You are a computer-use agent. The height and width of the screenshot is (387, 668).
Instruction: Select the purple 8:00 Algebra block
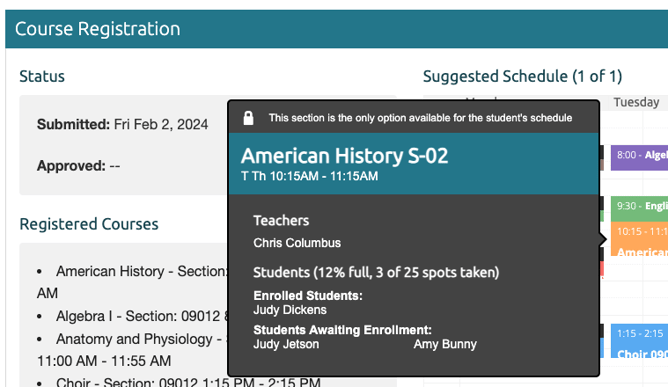tap(639, 158)
